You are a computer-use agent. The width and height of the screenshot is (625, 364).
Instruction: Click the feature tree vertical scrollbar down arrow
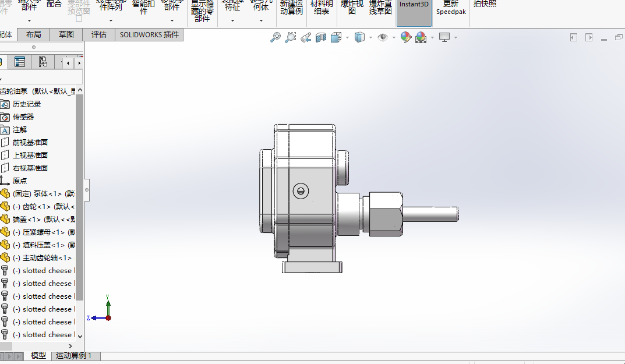point(80,335)
